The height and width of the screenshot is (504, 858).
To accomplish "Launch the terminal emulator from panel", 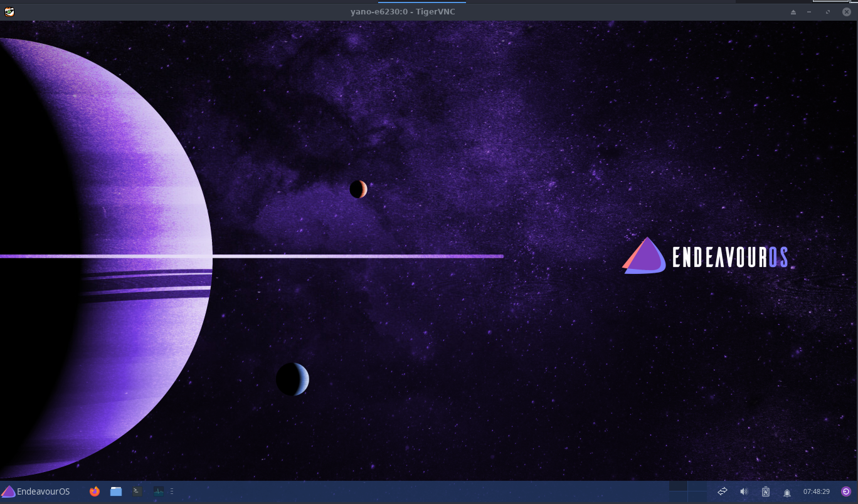I will pos(137,491).
